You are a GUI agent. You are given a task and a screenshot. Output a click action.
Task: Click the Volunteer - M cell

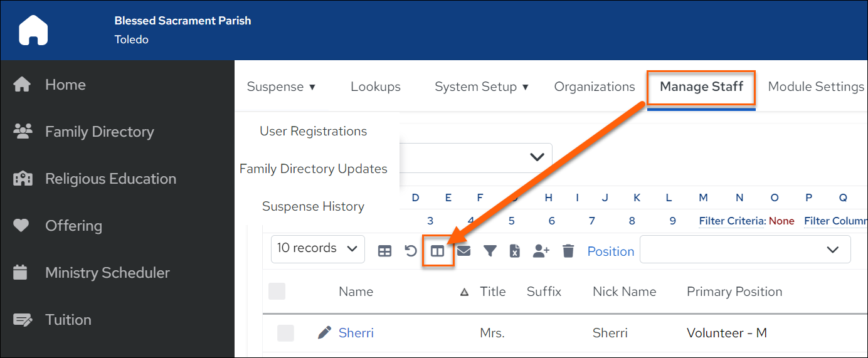pos(727,333)
